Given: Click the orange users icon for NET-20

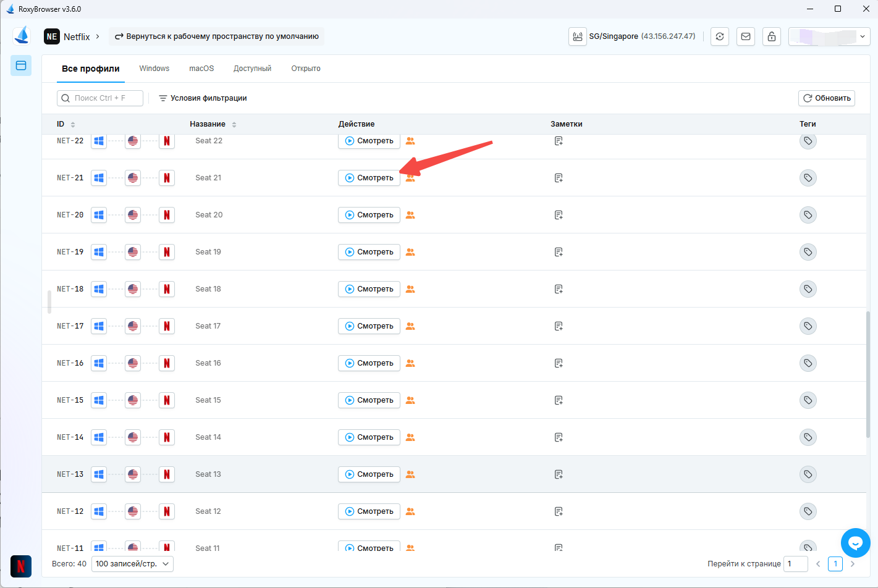Looking at the screenshot, I should pos(410,215).
